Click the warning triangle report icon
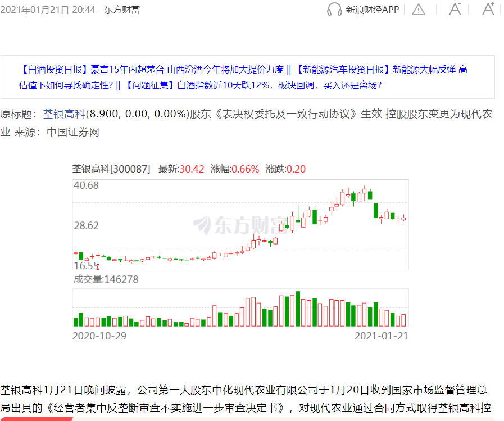Screen dimensions: 504x421 (419, 10)
